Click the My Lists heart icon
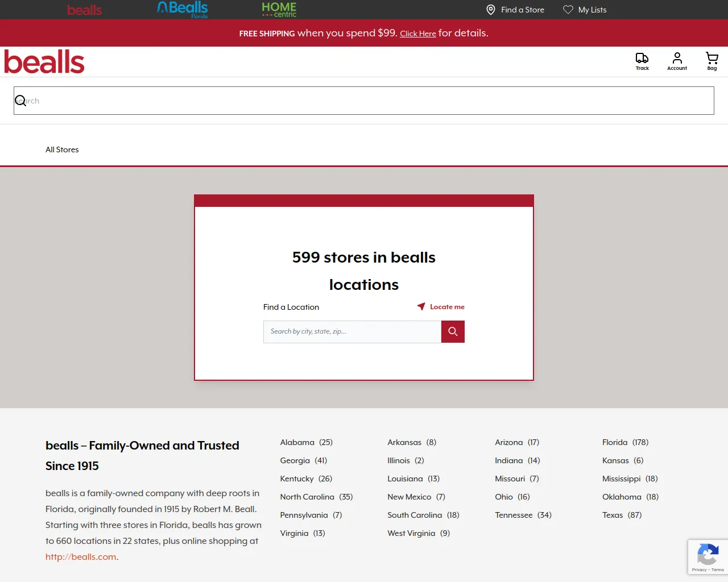Image resolution: width=728 pixels, height=582 pixels. point(568,10)
